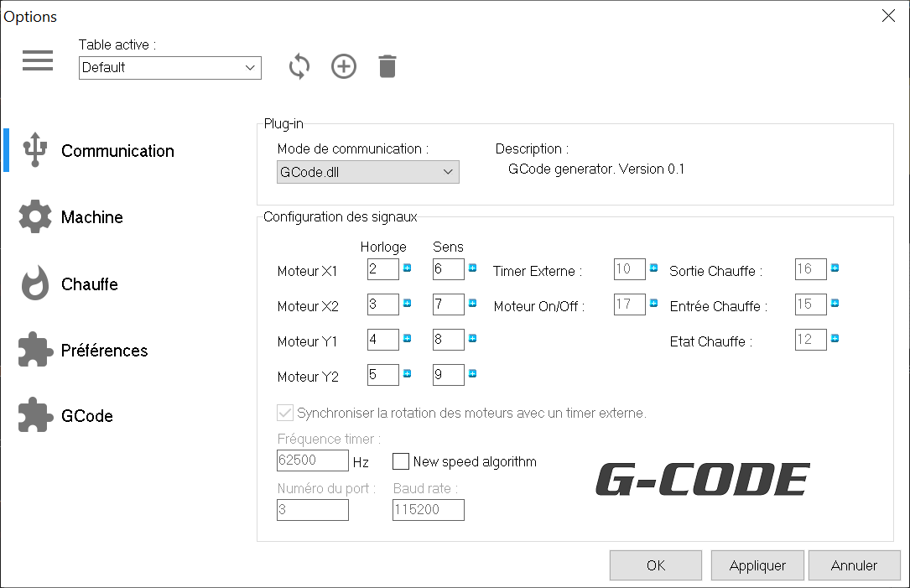Image resolution: width=910 pixels, height=588 pixels.
Task: Click the blue icon beside Moteur Y2 Sens
Action: click(x=472, y=373)
